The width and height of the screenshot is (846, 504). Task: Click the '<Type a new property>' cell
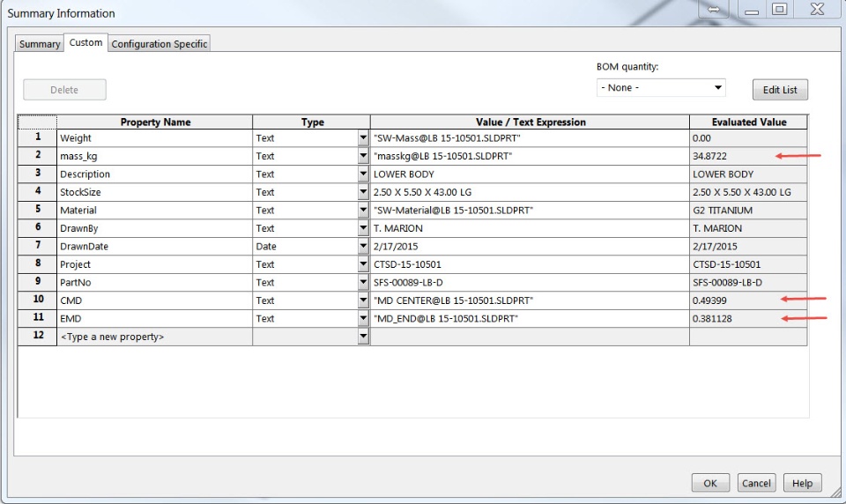(154, 337)
